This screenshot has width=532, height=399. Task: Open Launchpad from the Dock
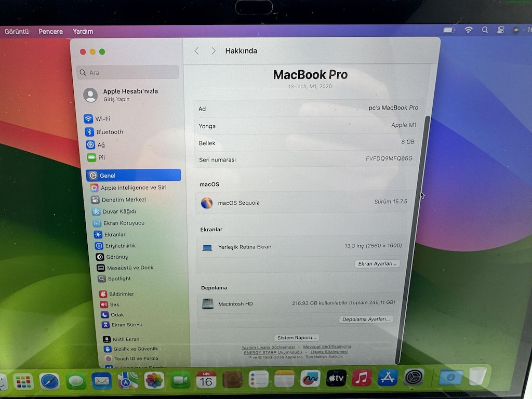tap(23, 382)
